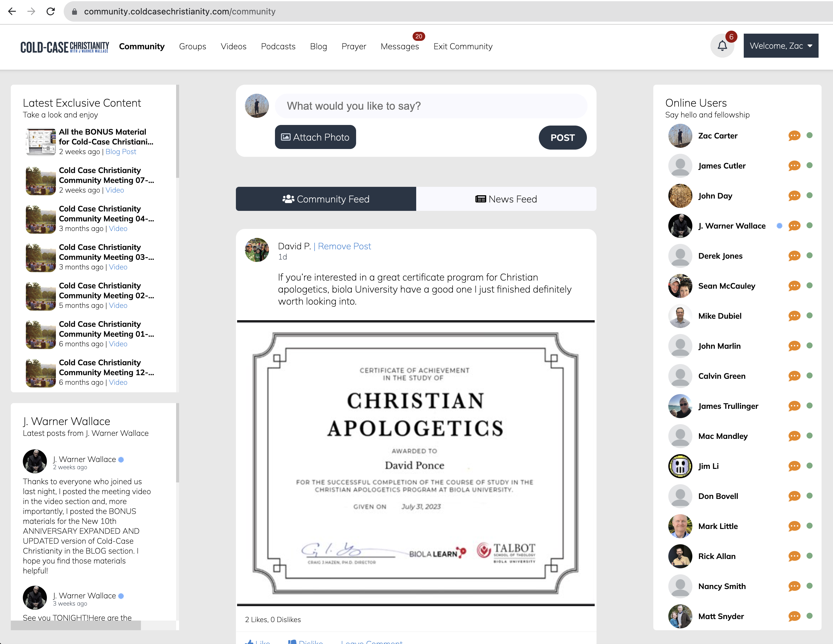Screen dimensions: 833x644
Task: Click the lock icon in address bar
Action: (75, 12)
